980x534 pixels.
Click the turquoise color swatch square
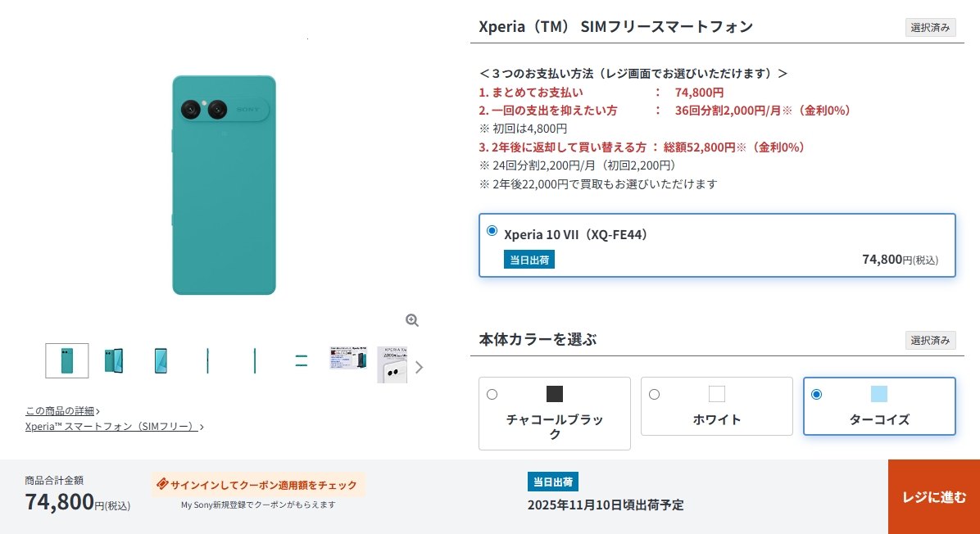click(x=879, y=394)
